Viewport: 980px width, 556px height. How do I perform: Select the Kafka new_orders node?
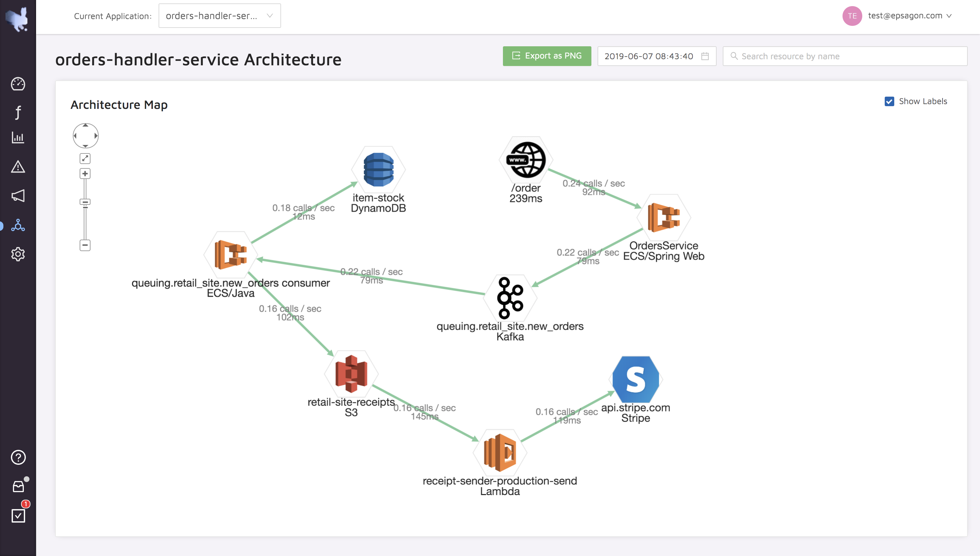point(510,298)
